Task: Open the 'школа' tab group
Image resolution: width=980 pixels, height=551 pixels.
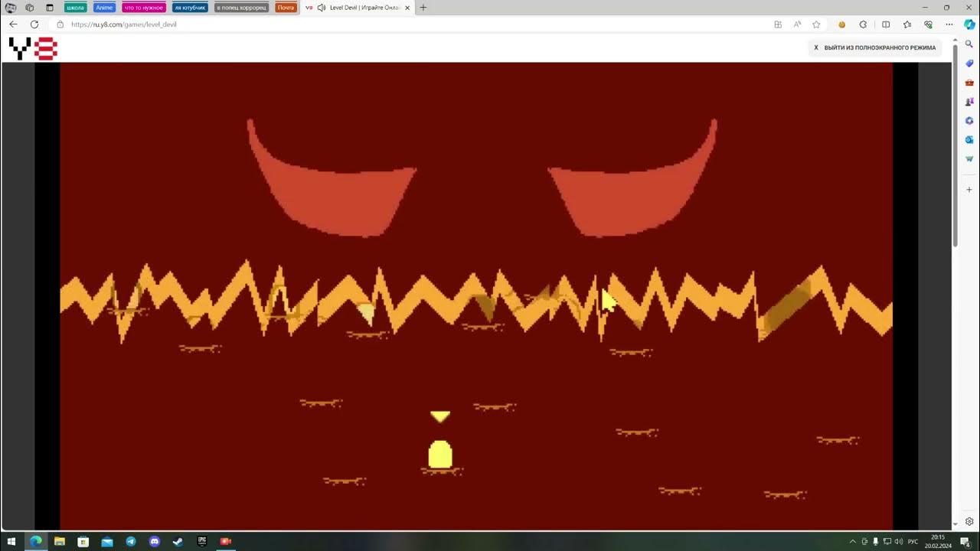Action: (x=76, y=8)
